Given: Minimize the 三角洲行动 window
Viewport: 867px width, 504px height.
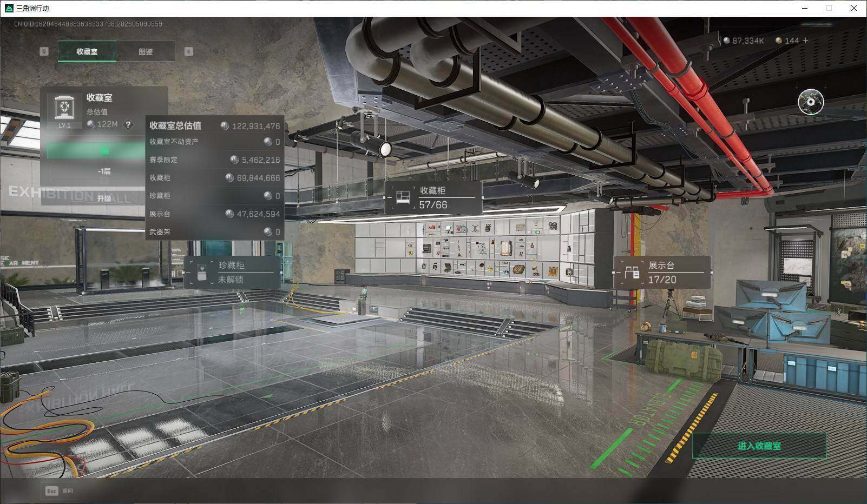Looking at the screenshot, I should pos(805,8).
